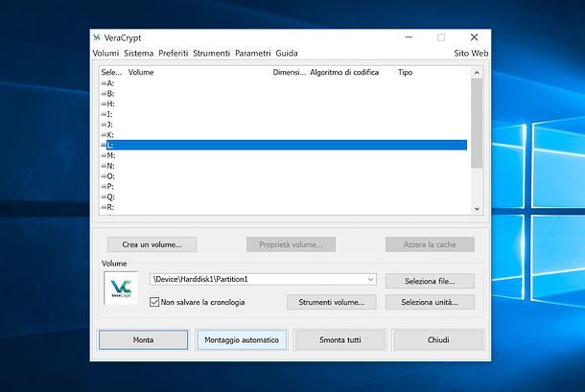Click 'Proprietà volume...' button
Screen dimensions: 585x392
[x=291, y=244]
